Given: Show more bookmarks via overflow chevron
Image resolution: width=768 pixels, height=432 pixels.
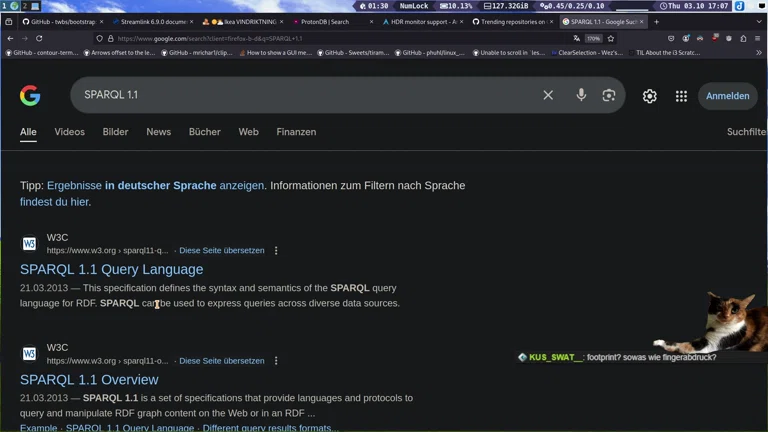Looking at the screenshot, I should [x=758, y=53].
